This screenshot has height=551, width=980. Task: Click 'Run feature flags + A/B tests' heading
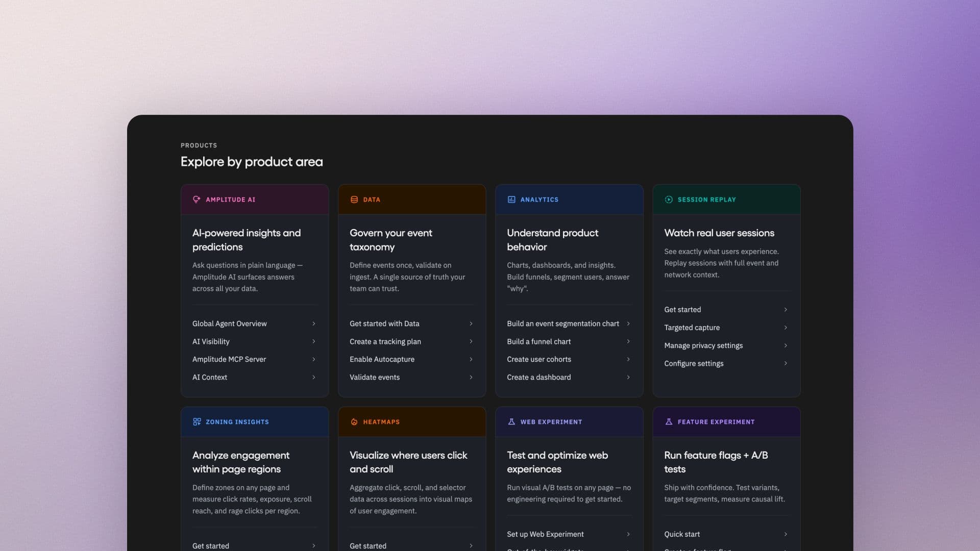[716, 462]
